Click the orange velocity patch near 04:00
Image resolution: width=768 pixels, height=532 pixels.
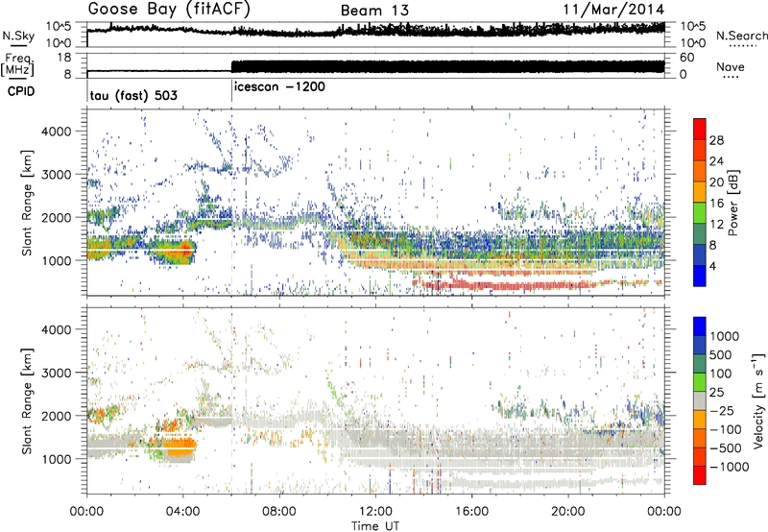click(x=180, y=446)
